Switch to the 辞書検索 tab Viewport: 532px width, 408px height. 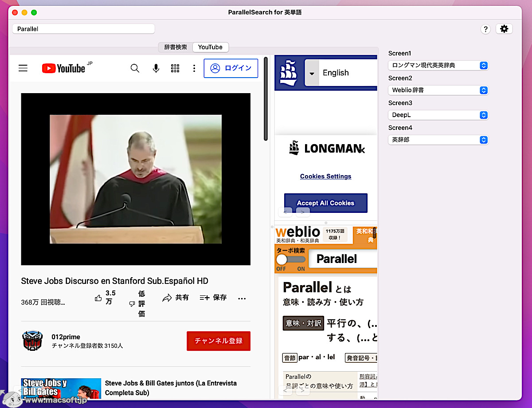click(176, 47)
